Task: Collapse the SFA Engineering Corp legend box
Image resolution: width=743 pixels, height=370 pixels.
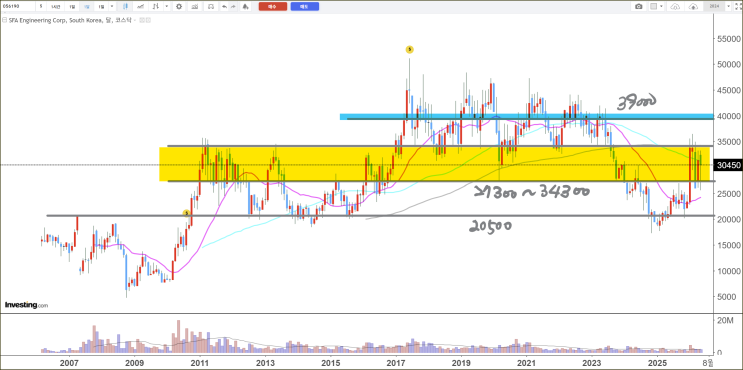Action: tap(5, 20)
